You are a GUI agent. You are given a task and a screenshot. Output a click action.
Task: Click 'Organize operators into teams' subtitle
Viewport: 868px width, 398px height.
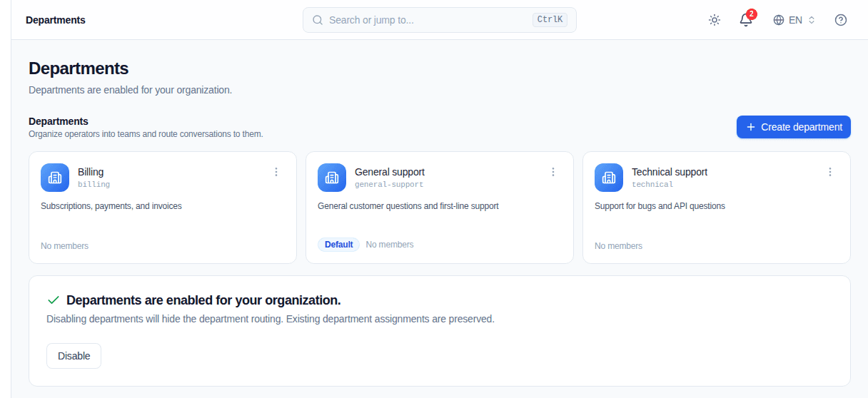coord(146,134)
